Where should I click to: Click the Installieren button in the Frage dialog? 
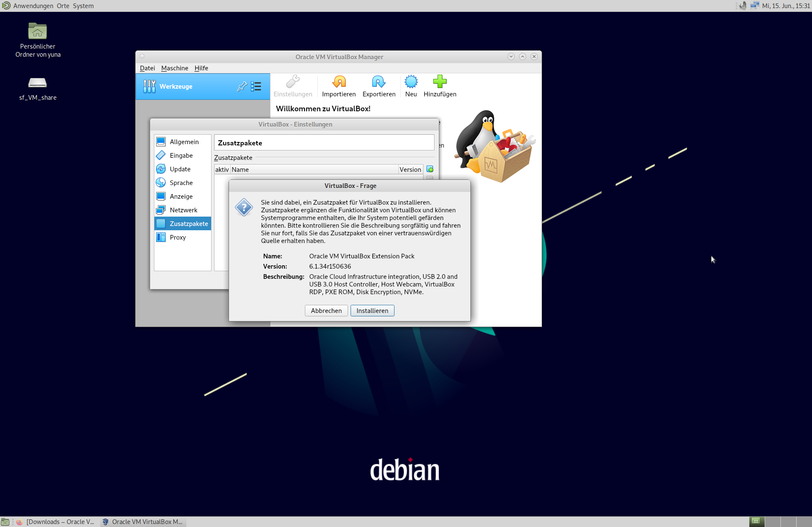pos(372,311)
